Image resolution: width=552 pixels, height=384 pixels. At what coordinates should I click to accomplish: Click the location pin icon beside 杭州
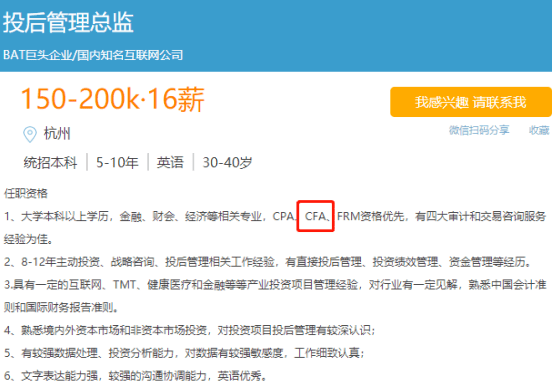(30, 134)
